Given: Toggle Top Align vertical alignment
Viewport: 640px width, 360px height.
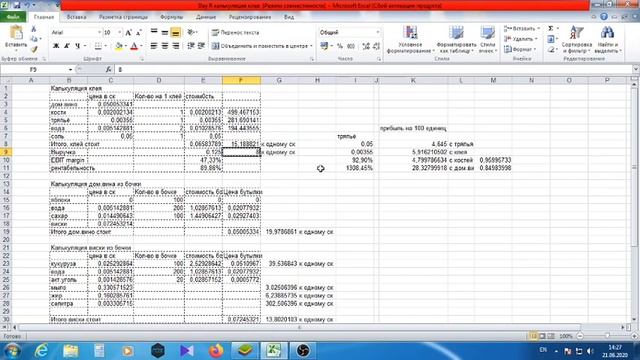Looking at the screenshot, I should pos(154,32).
